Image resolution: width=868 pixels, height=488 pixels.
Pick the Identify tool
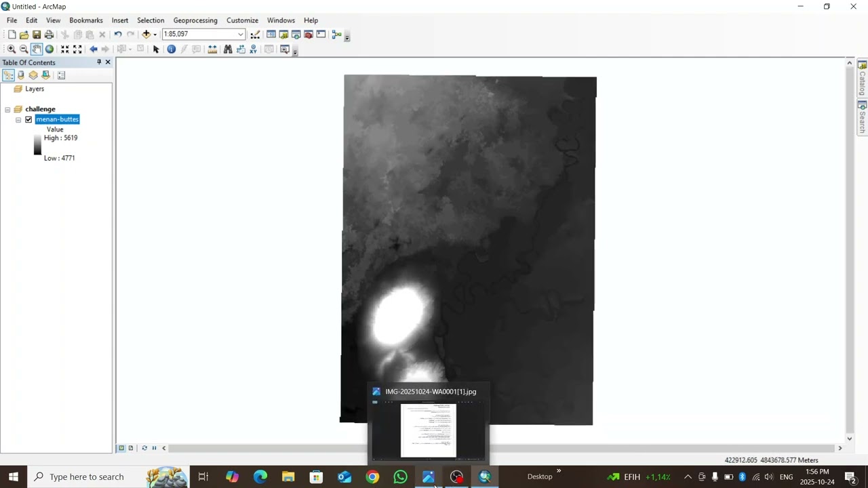point(171,49)
